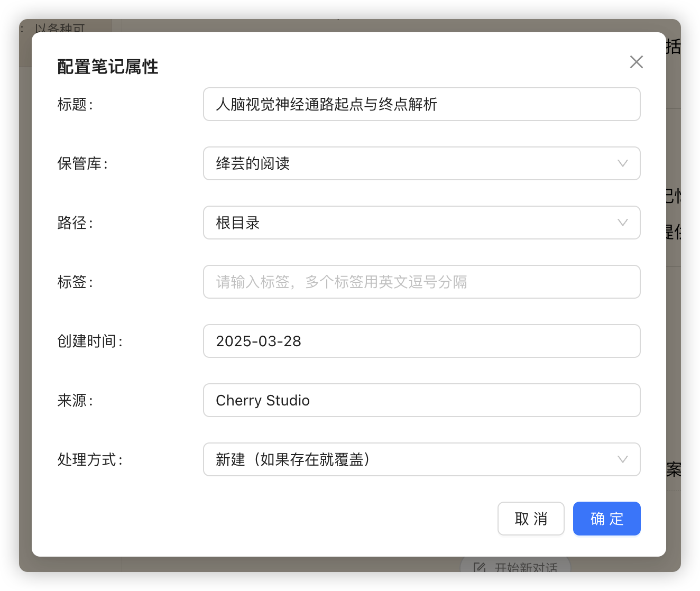Click the edit icon beside 开始新对话
Image resolution: width=700 pixels, height=591 pixels.
point(480,567)
